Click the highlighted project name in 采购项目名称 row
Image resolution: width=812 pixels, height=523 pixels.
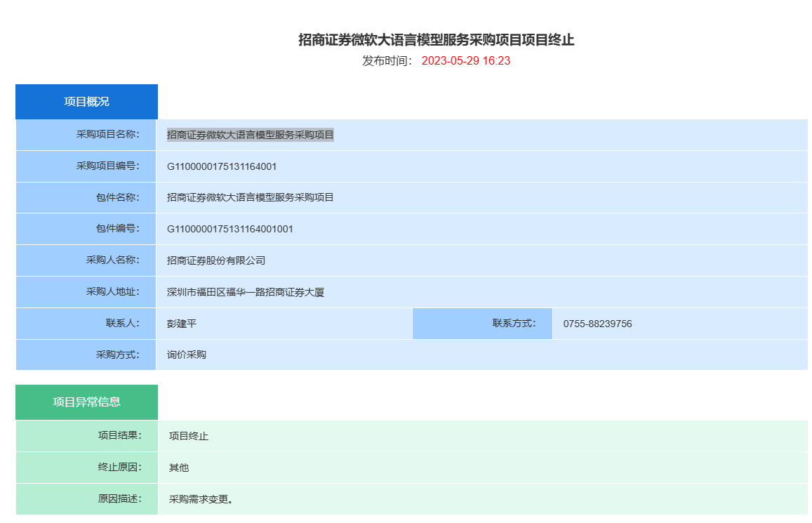coord(250,135)
